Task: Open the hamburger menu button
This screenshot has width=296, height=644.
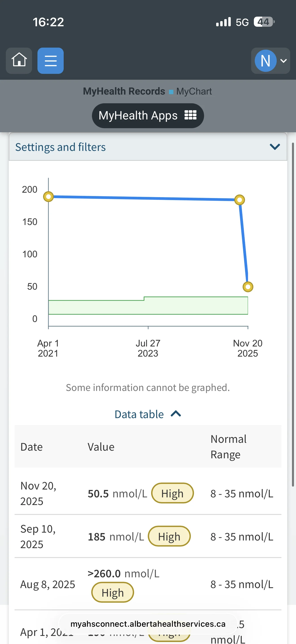Action: 50,60
